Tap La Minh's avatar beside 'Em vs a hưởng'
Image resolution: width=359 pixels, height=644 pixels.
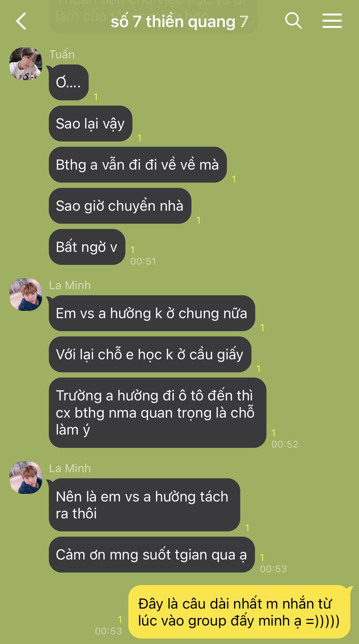click(x=26, y=294)
